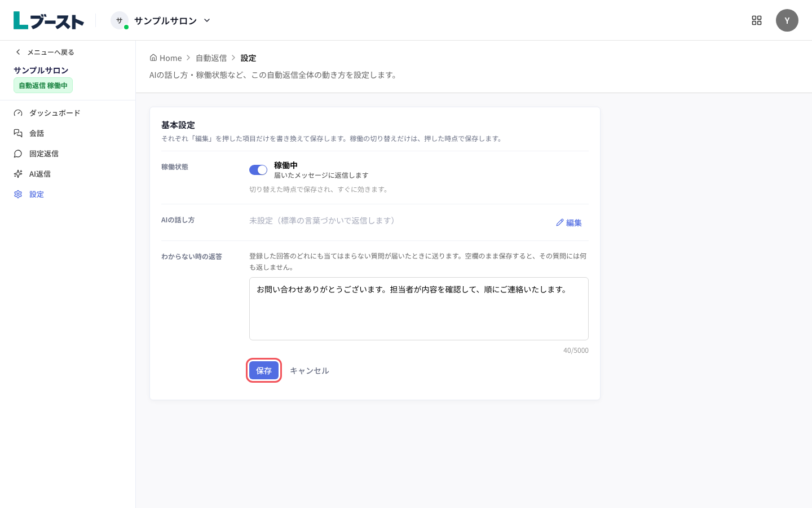
Task: Open the apps grid icon
Action: pos(757,20)
